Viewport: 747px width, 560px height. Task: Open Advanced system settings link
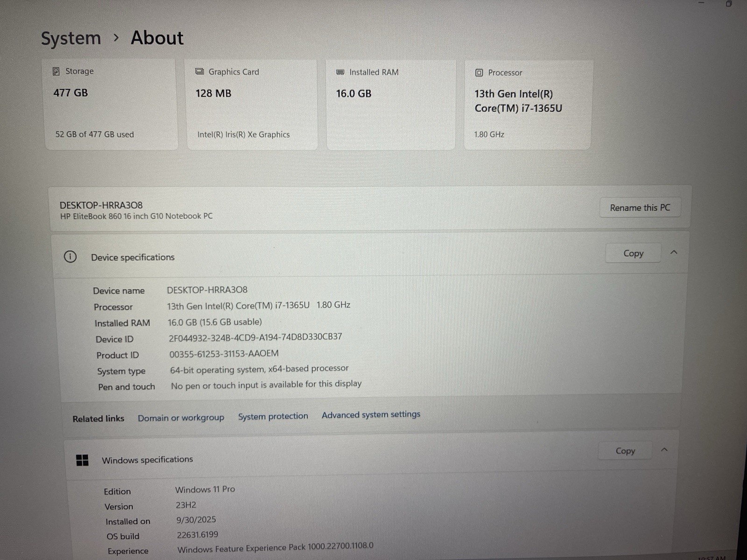point(371,414)
